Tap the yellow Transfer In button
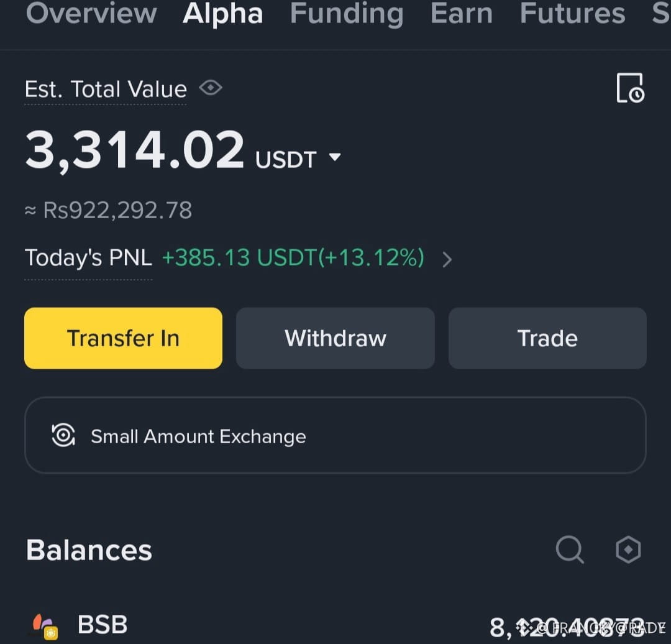The width and height of the screenshot is (671, 644). 123,338
